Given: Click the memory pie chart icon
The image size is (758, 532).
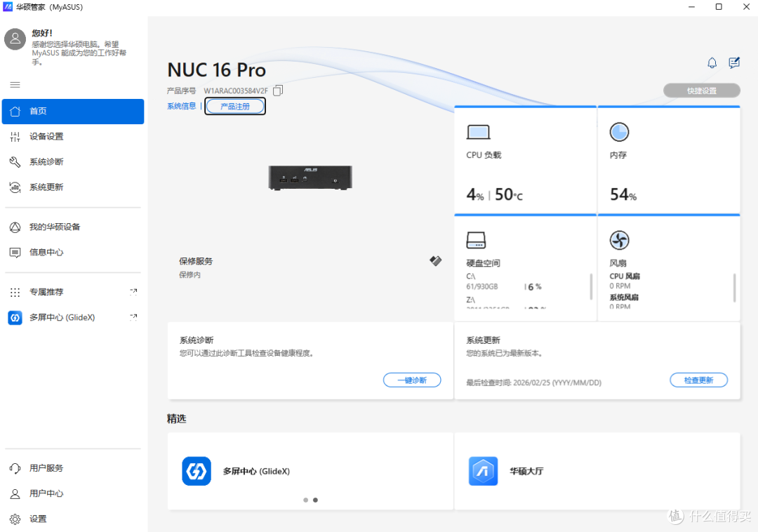Looking at the screenshot, I should 619,132.
